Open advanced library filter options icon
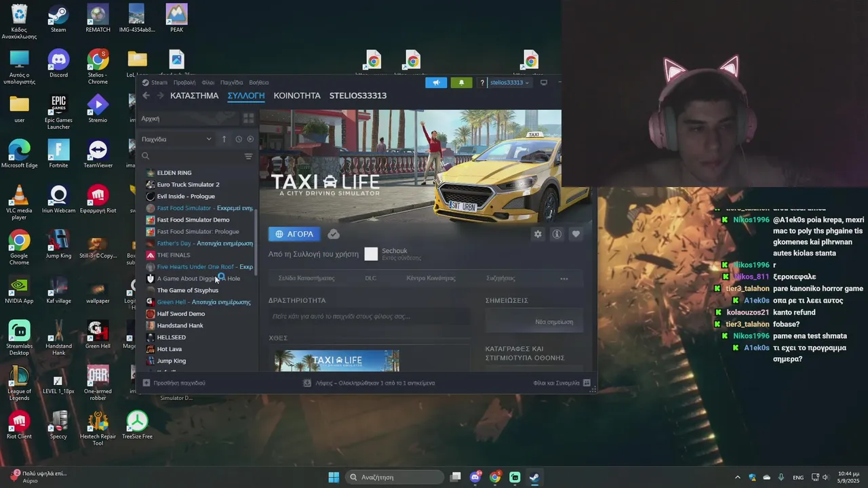 248,157
